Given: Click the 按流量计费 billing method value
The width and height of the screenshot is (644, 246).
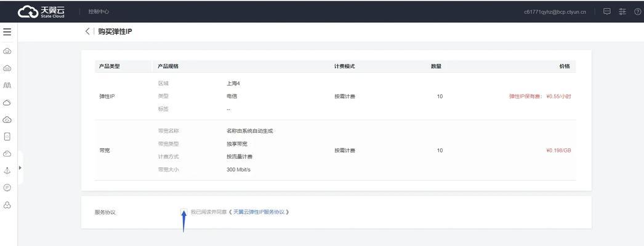Looking at the screenshot, I should (239, 157).
